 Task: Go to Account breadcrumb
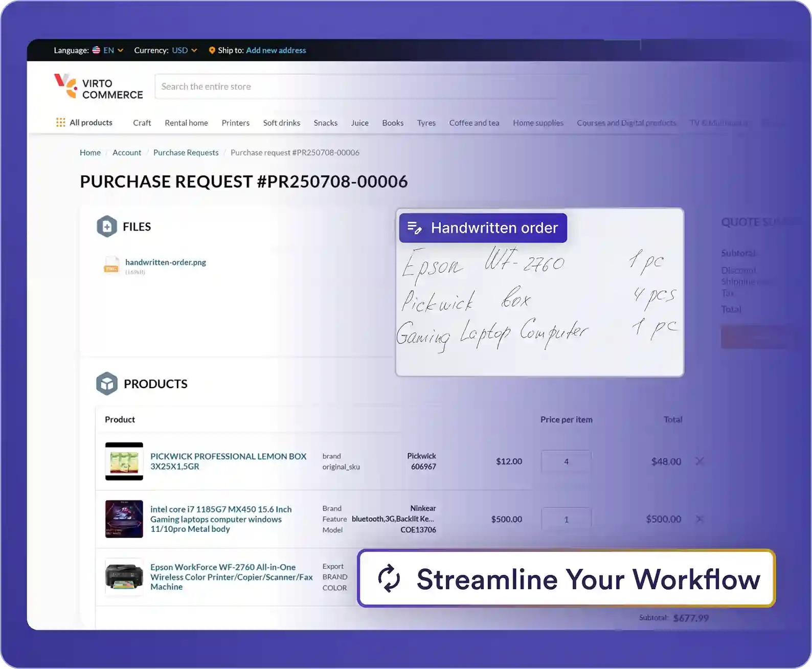pyautogui.click(x=127, y=152)
